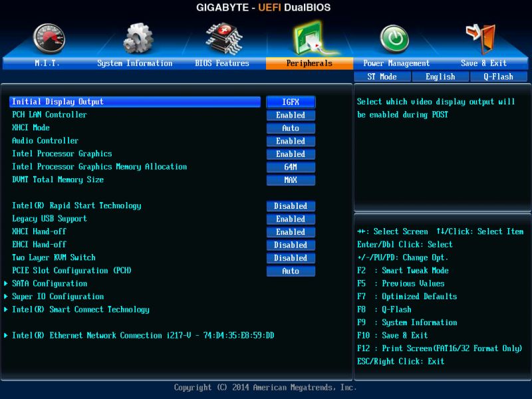This screenshot has width=532, height=399.
Task: Click the F12 Print Screen hint
Action: [x=440, y=348]
